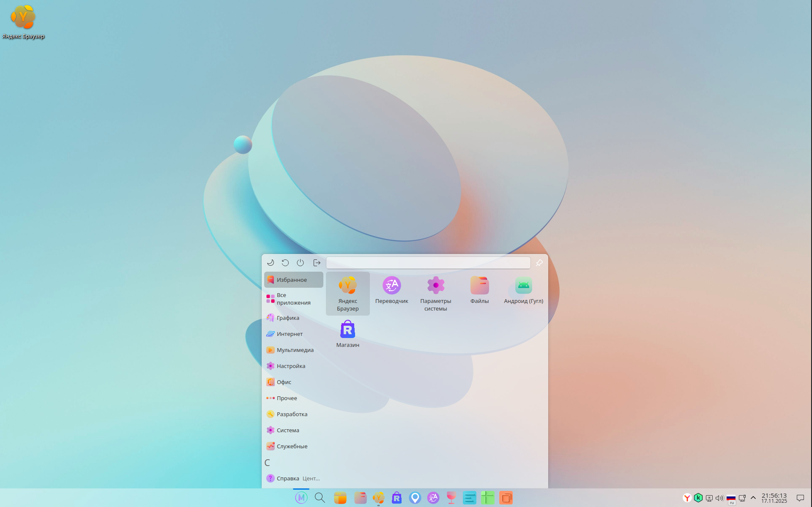Image resolution: width=812 pixels, height=507 pixels.
Task: Click the power off icon
Action: 300,263
